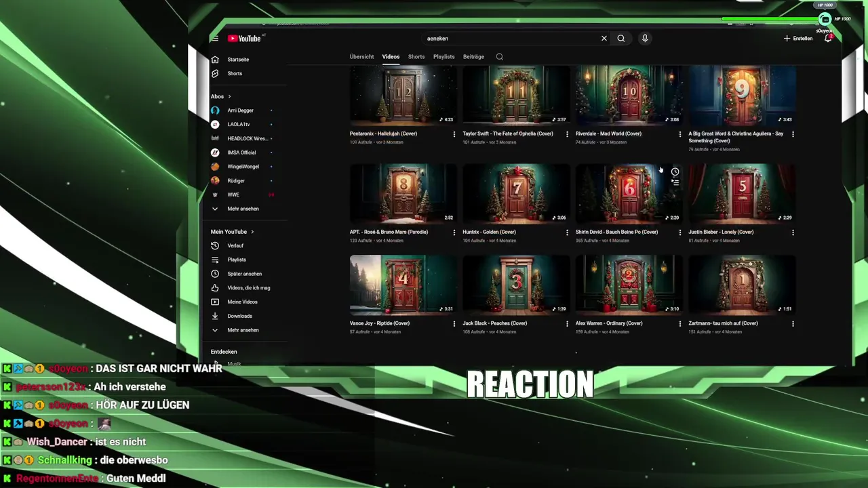Open options menu for Riverdale Mad World
This screenshot has width=868, height=488.
680,134
